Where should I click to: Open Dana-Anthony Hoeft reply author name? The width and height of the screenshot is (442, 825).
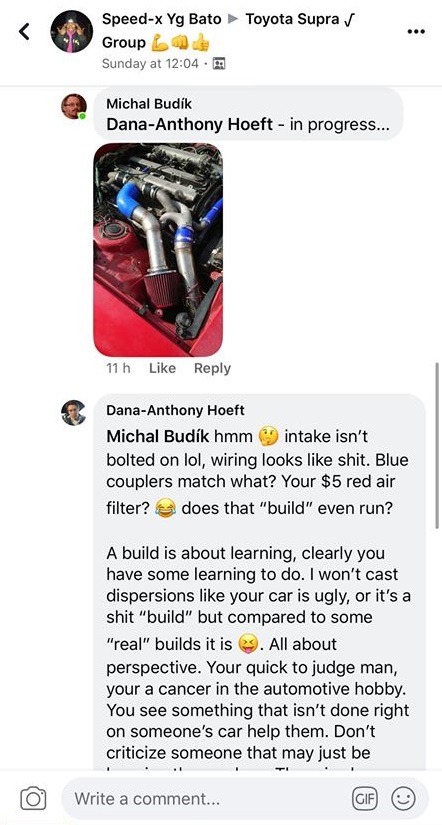click(x=175, y=410)
